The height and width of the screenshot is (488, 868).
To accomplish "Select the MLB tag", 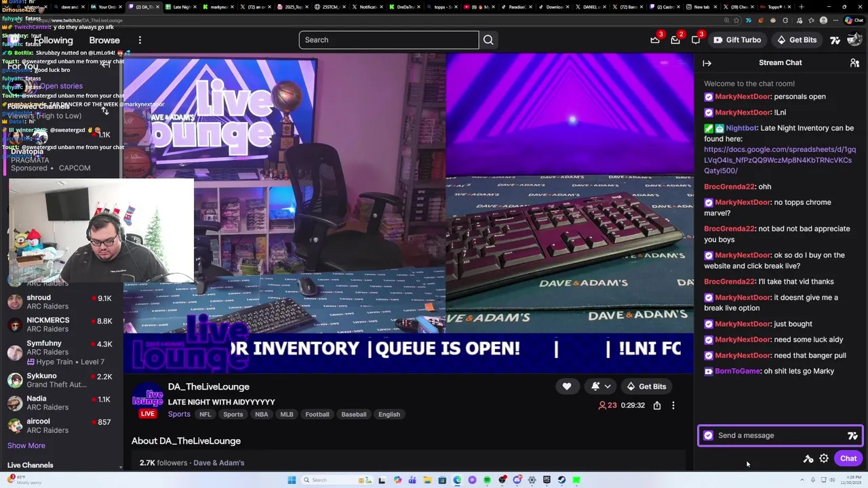I will [287, 414].
